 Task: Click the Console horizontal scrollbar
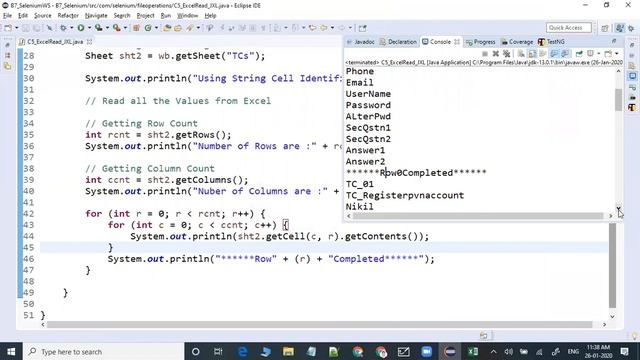coord(478,216)
